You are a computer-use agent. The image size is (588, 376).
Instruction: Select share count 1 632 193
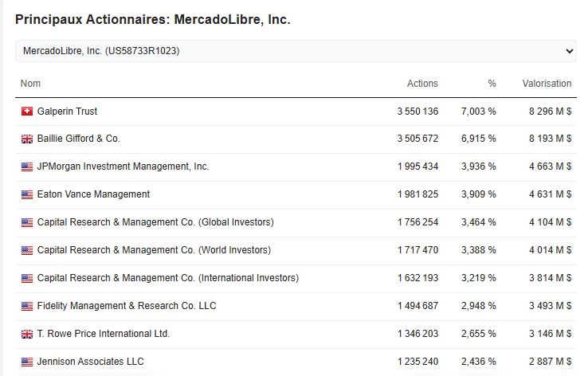pyautogui.click(x=417, y=278)
